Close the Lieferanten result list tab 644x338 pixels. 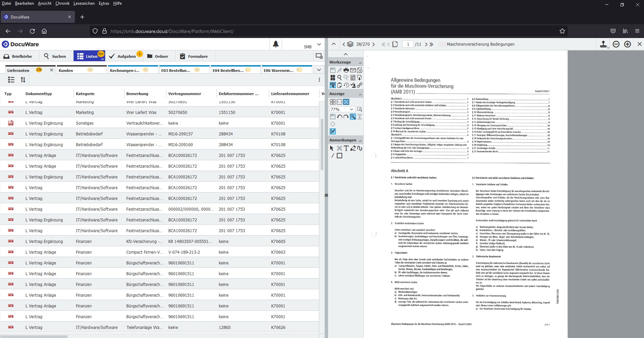51,70
